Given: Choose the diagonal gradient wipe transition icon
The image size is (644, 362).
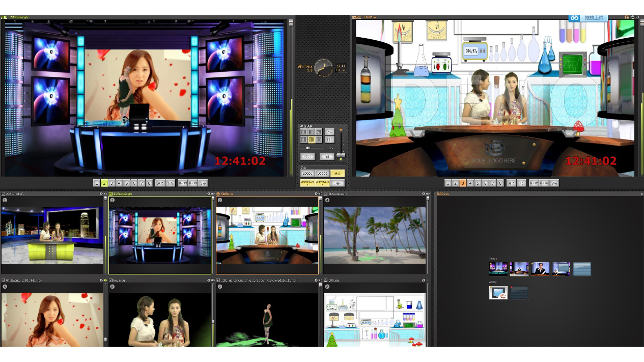Looking at the screenshot, I should [319, 132].
